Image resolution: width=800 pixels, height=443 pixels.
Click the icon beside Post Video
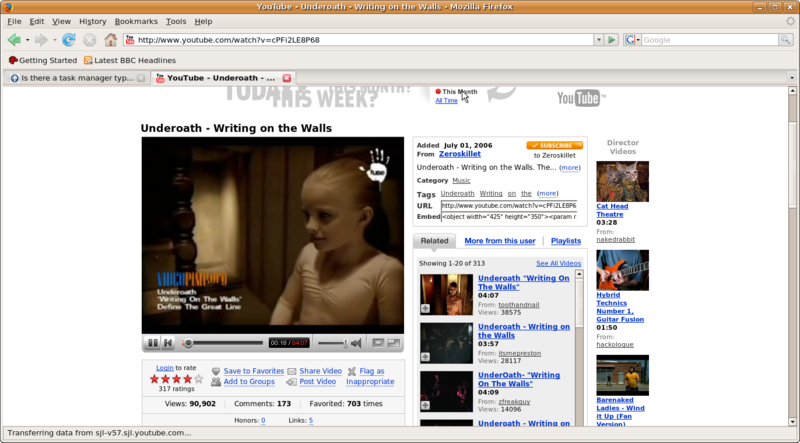click(x=291, y=382)
